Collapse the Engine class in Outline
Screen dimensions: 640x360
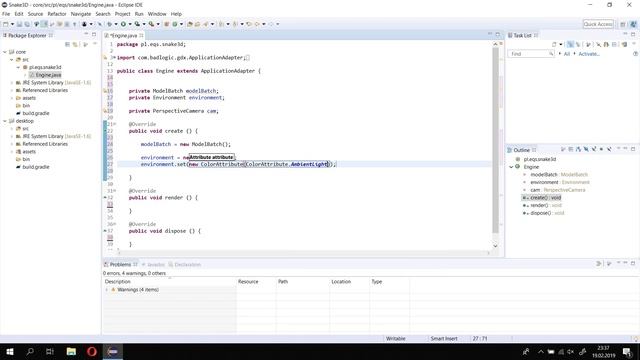pyautogui.click(x=511, y=167)
